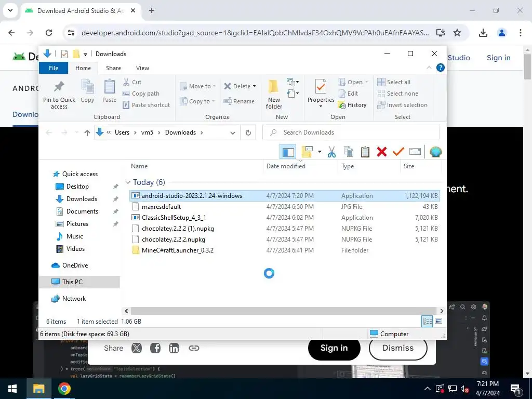Open the Easy access dropdown icon
The image size is (532, 399).
292,93
